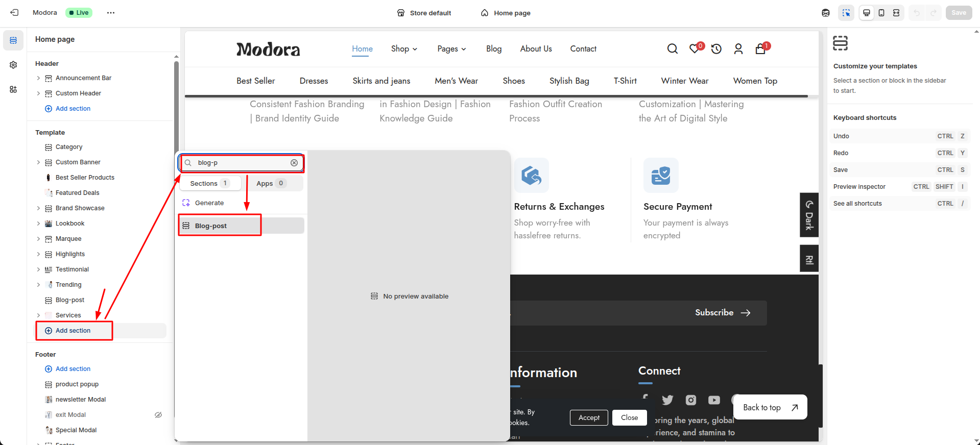The image size is (980, 445).
Task: Select the Blog-post search result
Action: tap(242, 226)
